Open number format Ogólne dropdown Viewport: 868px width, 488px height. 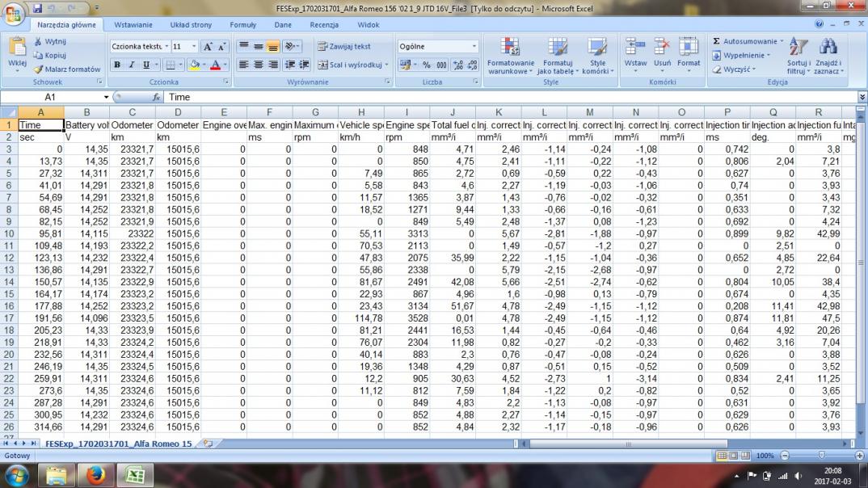(474, 47)
